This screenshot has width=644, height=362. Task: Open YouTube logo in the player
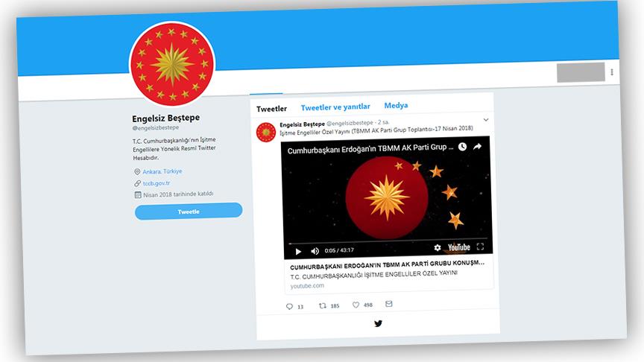pos(458,247)
